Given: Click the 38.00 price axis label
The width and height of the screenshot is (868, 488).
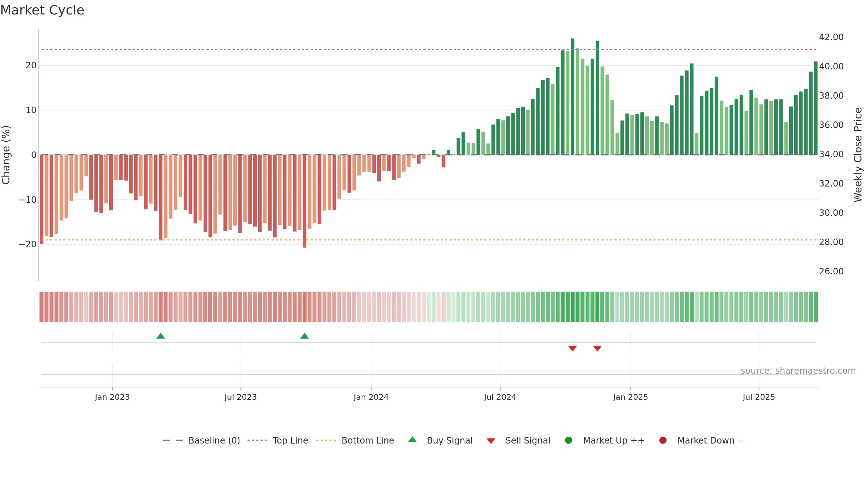Looking at the screenshot, I should [x=831, y=96].
